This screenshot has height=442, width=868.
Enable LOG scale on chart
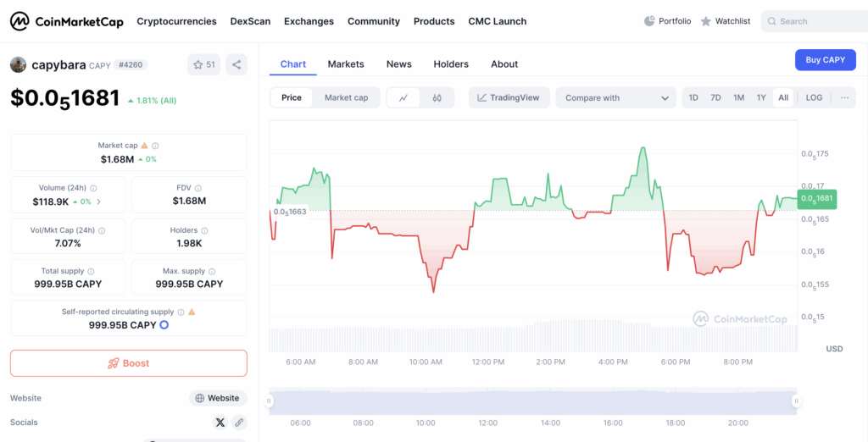814,98
